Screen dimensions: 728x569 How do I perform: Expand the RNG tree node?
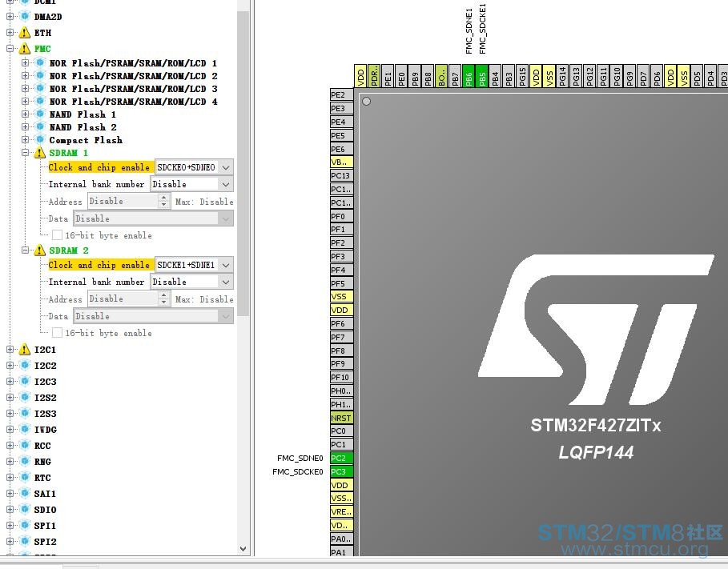click(10, 461)
